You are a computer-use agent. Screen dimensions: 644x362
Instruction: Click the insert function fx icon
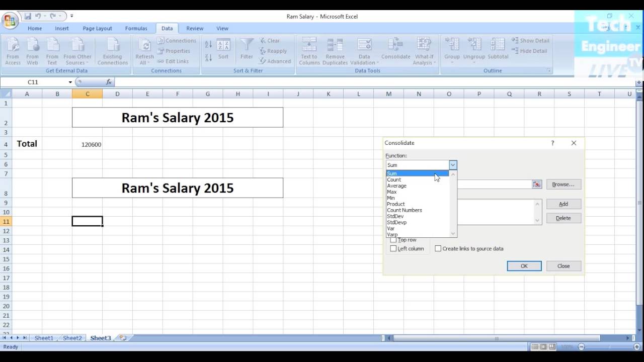[x=109, y=82]
